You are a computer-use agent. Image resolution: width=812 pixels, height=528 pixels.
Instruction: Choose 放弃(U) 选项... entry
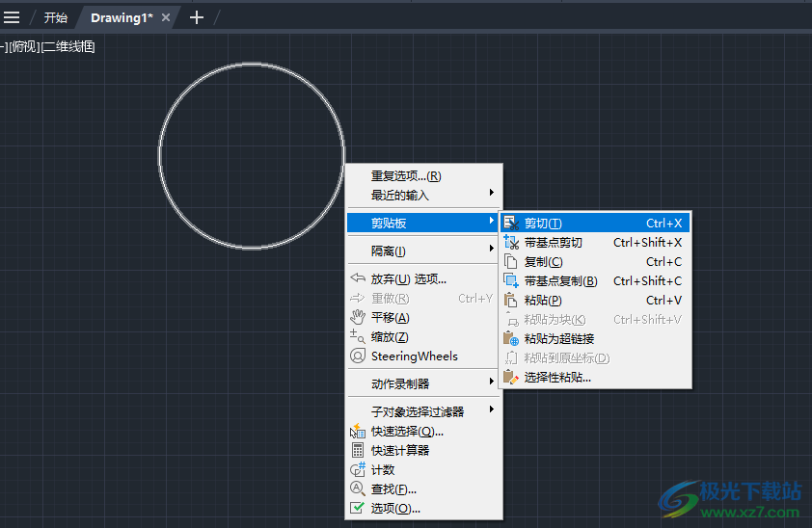point(423,278)
